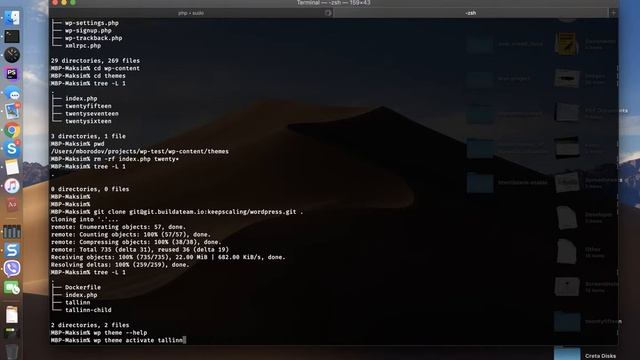Image resolution: width=640 pixels, height=360 pixels.
Task: Click the index.php entry below Dockerfile
Action: (x=81, y=295)
